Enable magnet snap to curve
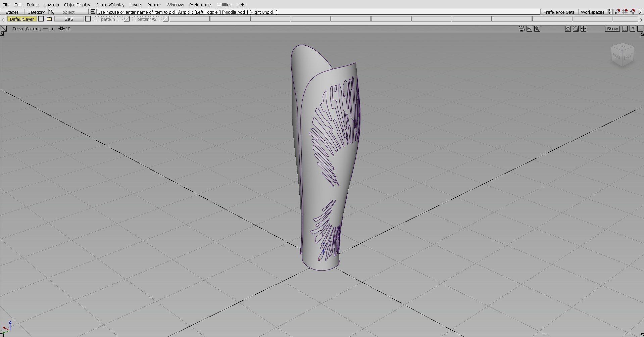This screenshot has height=337, width=644. (x=632, y=12)
